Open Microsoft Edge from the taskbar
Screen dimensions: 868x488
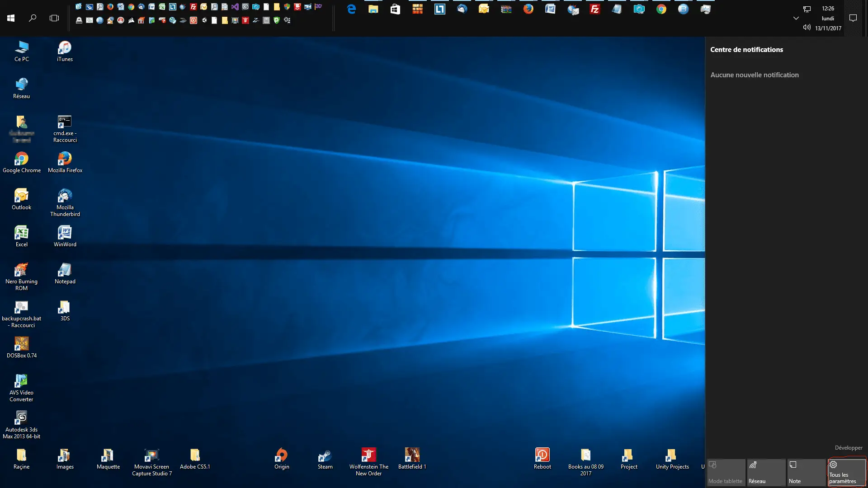[x=351, y=9]
